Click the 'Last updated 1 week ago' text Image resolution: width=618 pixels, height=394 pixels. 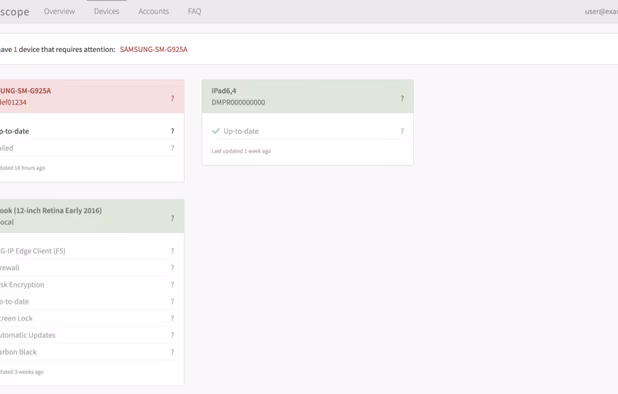[x=241, y=151]
